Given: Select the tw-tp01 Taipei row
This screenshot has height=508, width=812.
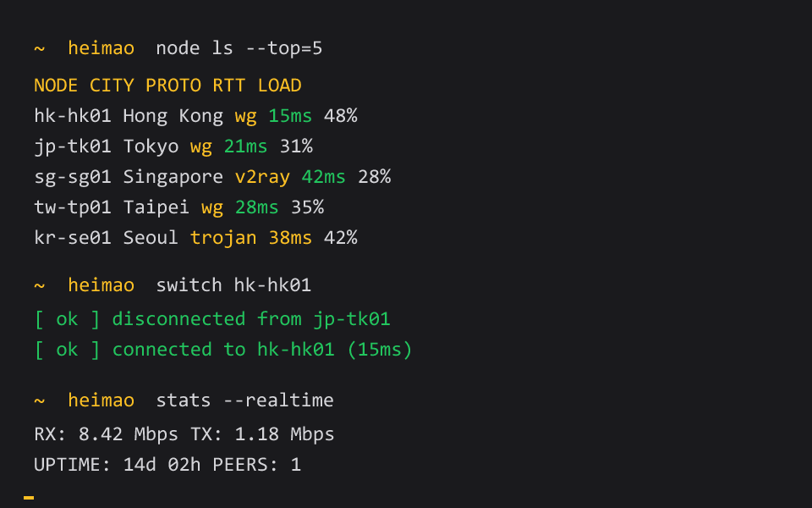Looking at the screenshot, I should [x=179, y=207].
